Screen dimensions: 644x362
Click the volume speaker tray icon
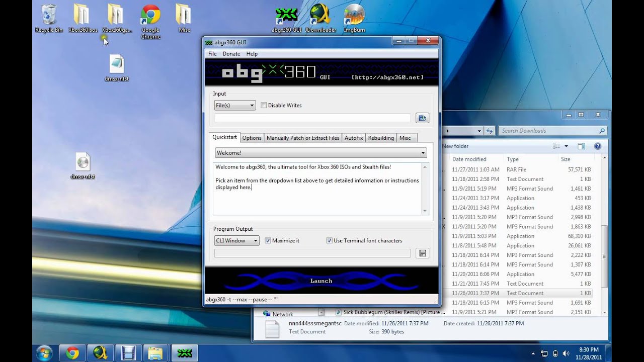[566, 353]
